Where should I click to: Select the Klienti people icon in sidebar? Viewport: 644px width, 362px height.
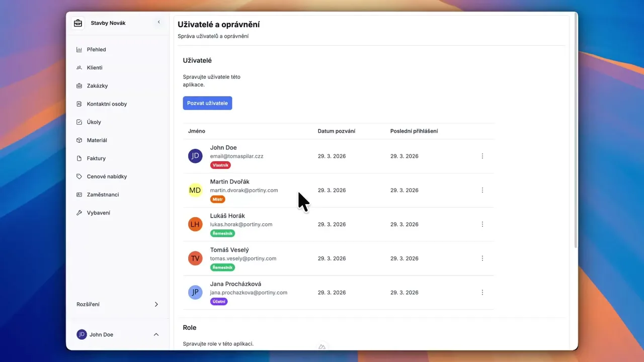coord(80,67)
